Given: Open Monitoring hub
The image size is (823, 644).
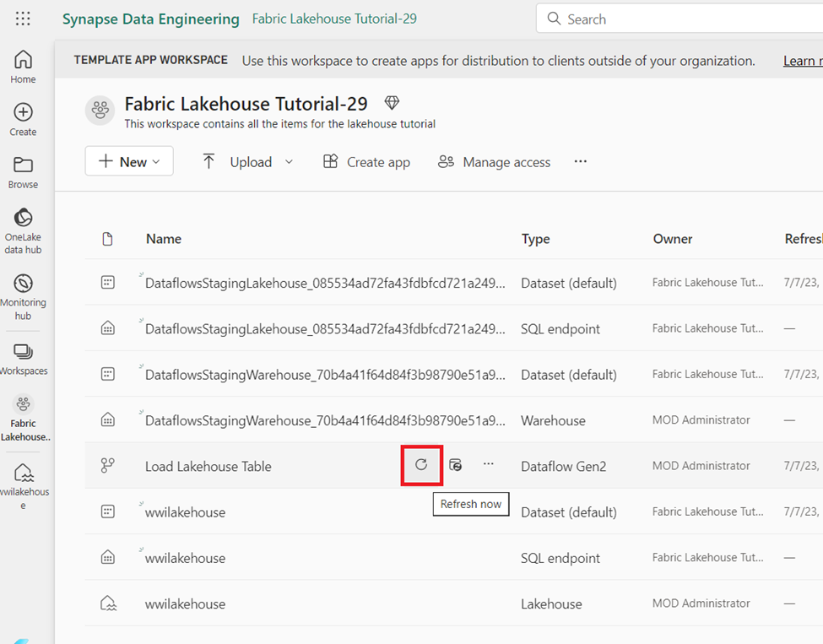Looking at the screenshot, I should pyautogui.click(x=23, y=298).
